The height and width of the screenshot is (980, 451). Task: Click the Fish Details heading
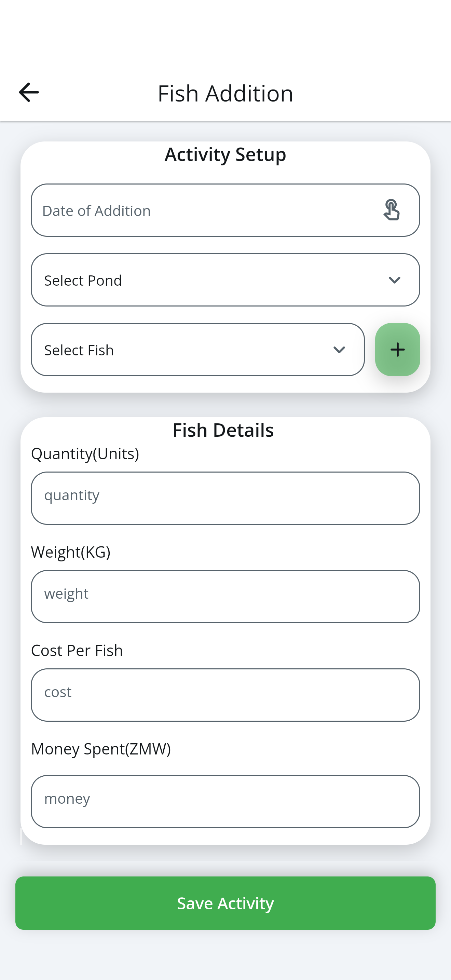[223, 430]
